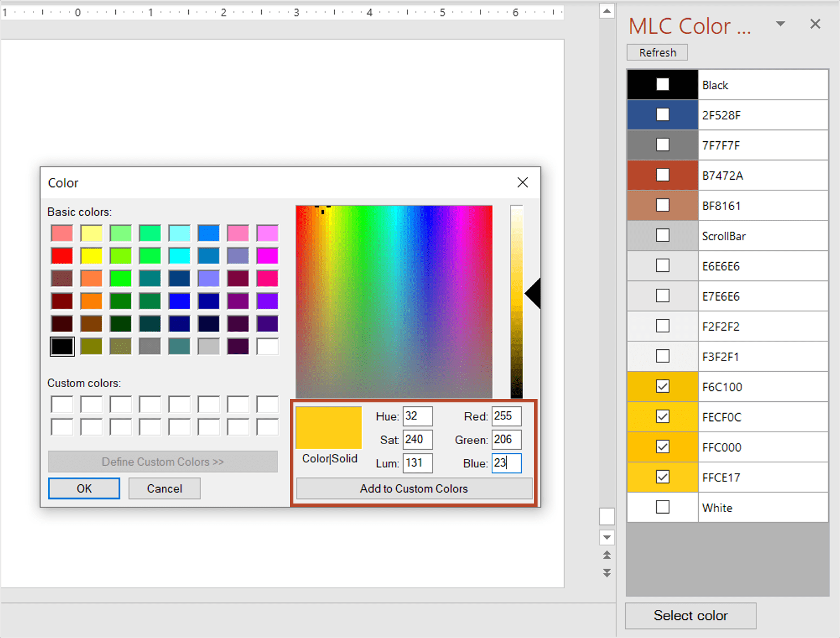This screenshot has height=638, width=840.
Task: Pick the red basic color swatch
Action: [x=62, y=255]
